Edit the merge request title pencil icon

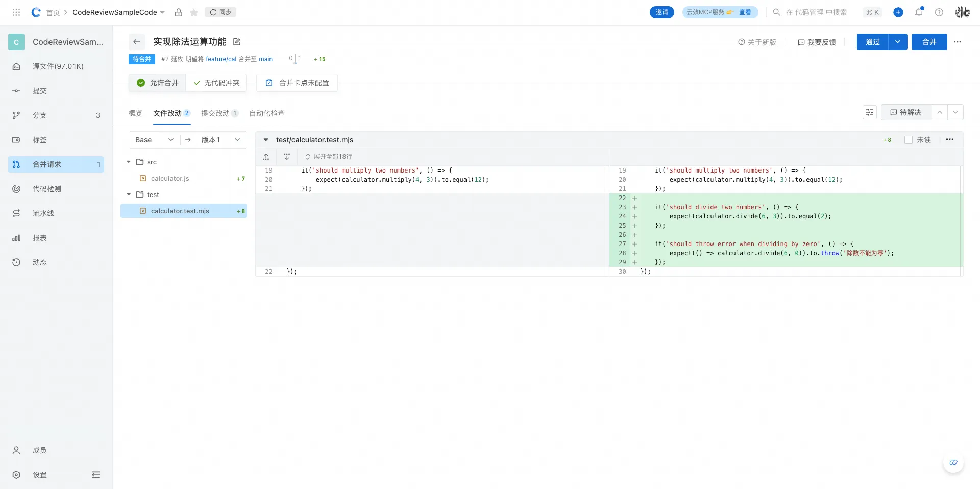(x=237, y=42)
